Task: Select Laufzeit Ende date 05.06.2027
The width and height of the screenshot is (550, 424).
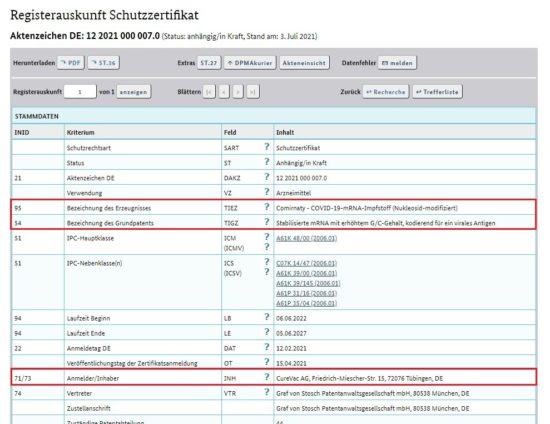Action: tap(291, 334)
